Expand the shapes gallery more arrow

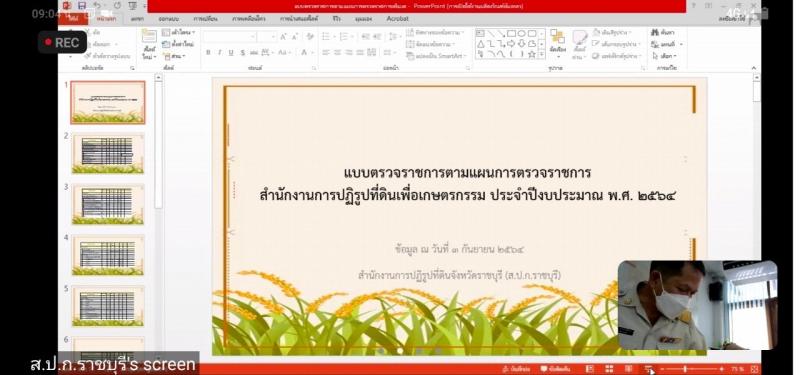pos(541,55)
